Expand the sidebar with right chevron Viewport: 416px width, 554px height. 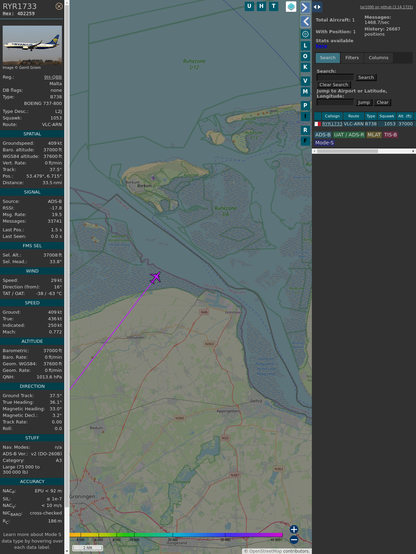305,7
